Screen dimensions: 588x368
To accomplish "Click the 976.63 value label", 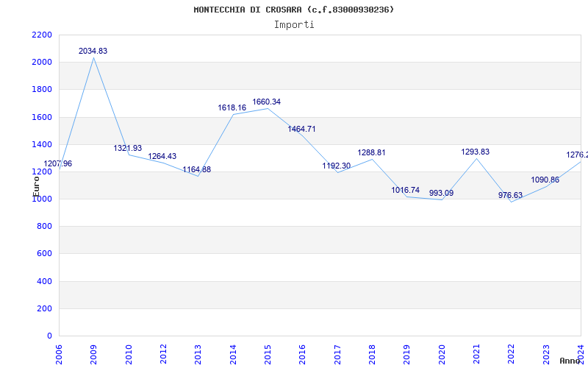I will tap(510, 195).
